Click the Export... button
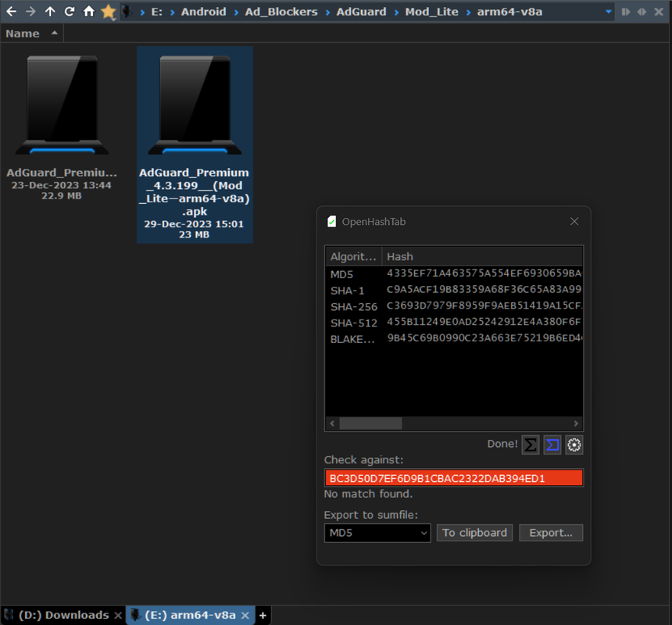Image resolution: width=672 pixels, height=625 pixels. 551,533
